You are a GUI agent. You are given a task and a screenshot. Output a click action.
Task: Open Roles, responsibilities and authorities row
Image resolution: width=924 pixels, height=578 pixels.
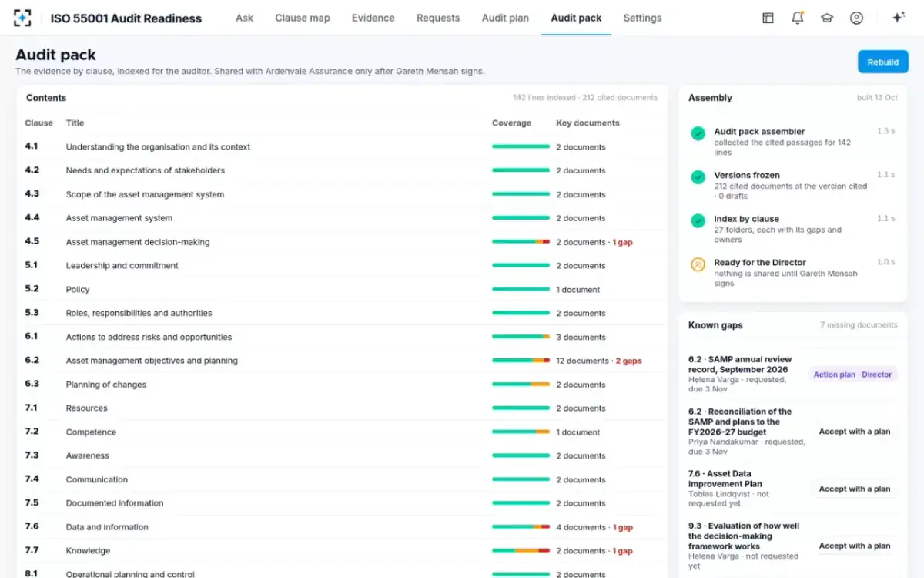point(342,313)
